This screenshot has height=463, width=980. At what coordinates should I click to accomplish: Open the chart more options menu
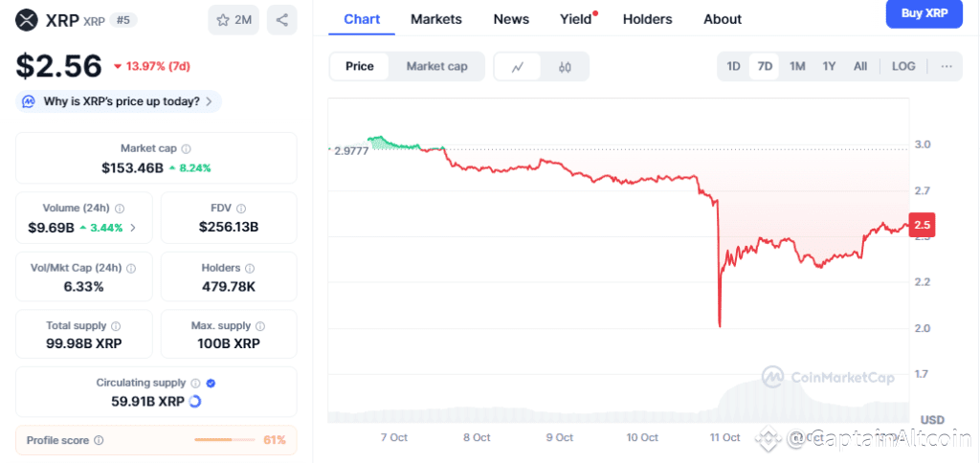coord(946,66)
